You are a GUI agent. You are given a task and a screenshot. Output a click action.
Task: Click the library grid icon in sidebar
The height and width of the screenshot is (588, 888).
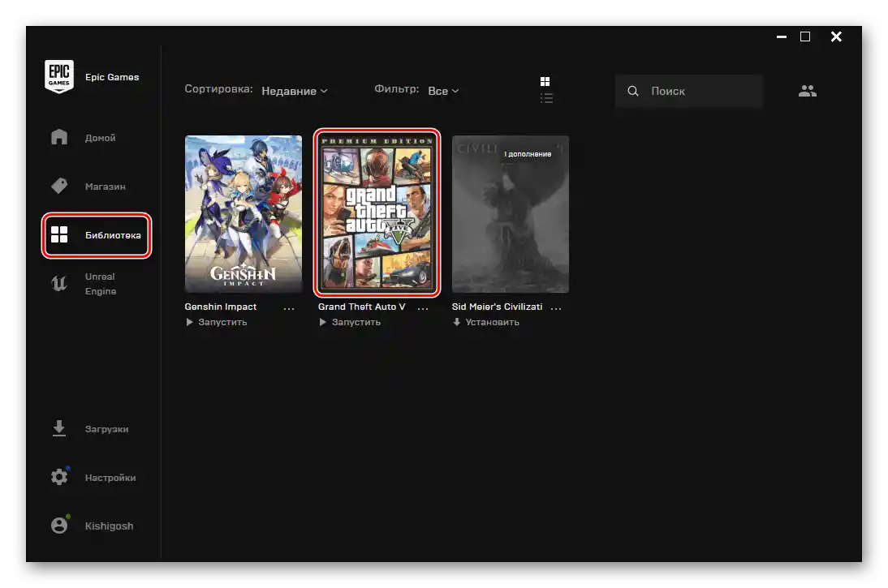(x=59, y=234)
